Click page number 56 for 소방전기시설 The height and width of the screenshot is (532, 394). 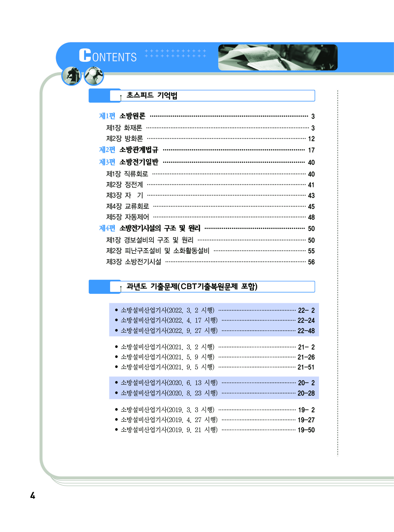[x=311, y=262]
